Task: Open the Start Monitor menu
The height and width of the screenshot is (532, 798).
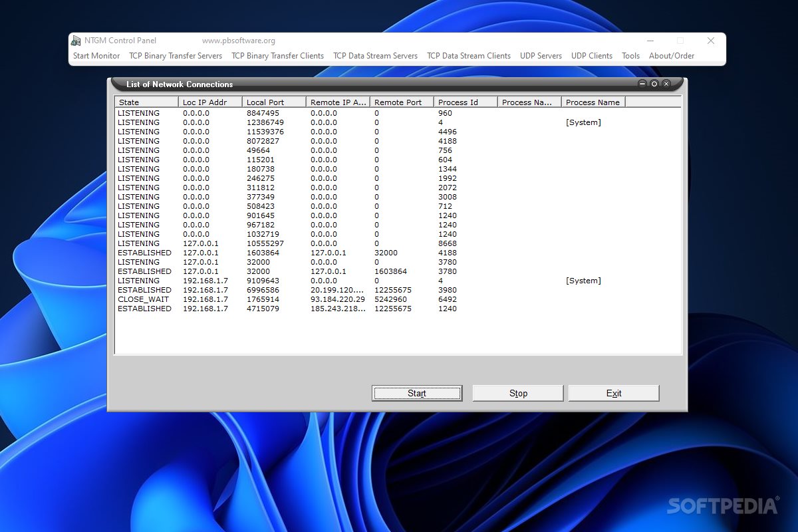Action: click(96, 56)
